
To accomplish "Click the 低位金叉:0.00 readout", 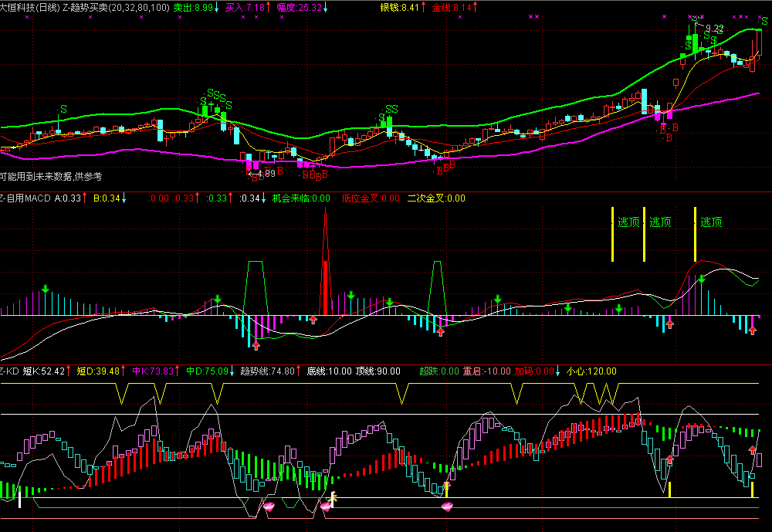I will click(371, 198).
